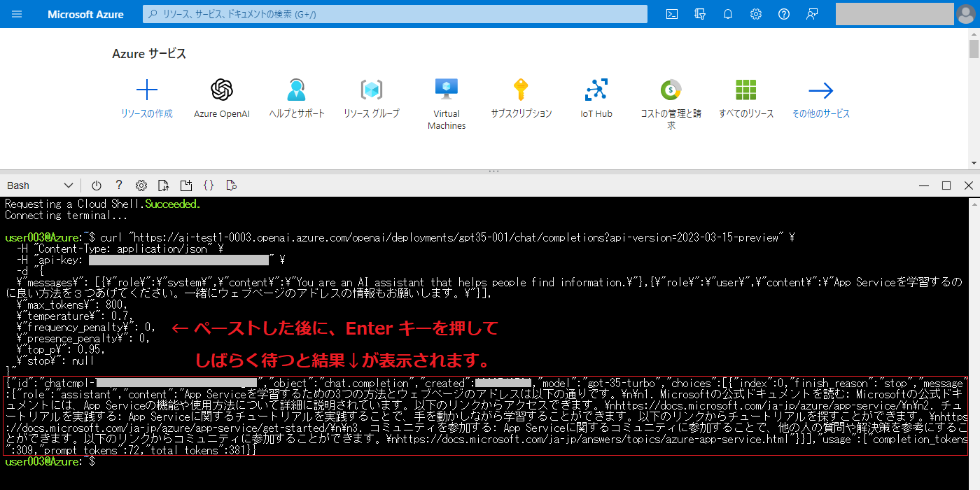This screenshot has width=980, height=490.
Task: Open the account avatar menu
Action: click(x=965, y=14)
